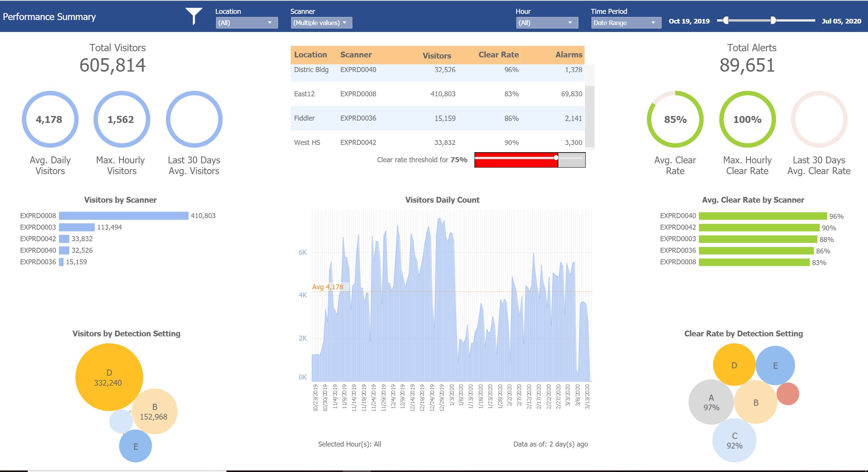Open the Time Period Date Range dropdown
The height and width of the screenshot is (472, 868).
(626, 23)
